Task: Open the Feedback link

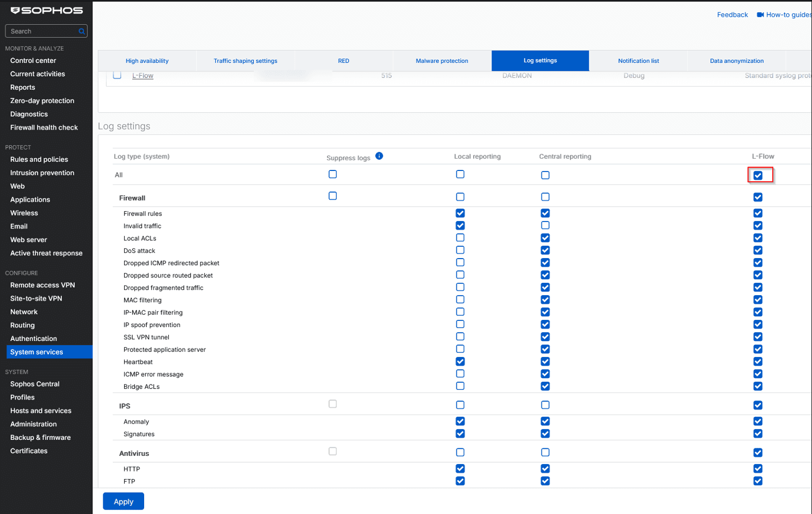Action: click(732, 15)
